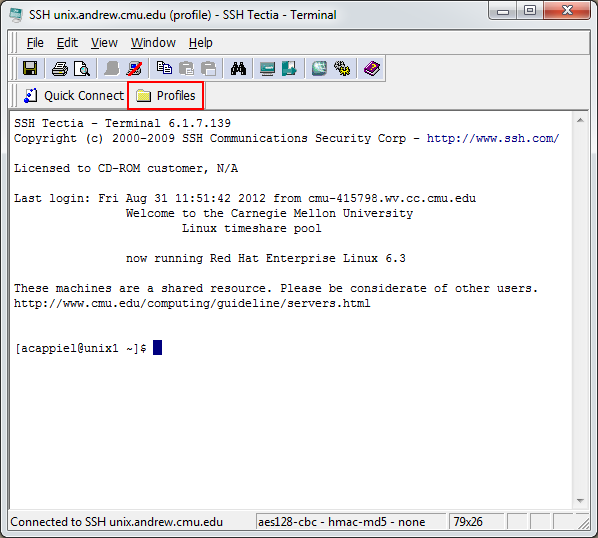Open a new terminal window icon
Viewport: 598px width, 538px height.
pos(267,69)
